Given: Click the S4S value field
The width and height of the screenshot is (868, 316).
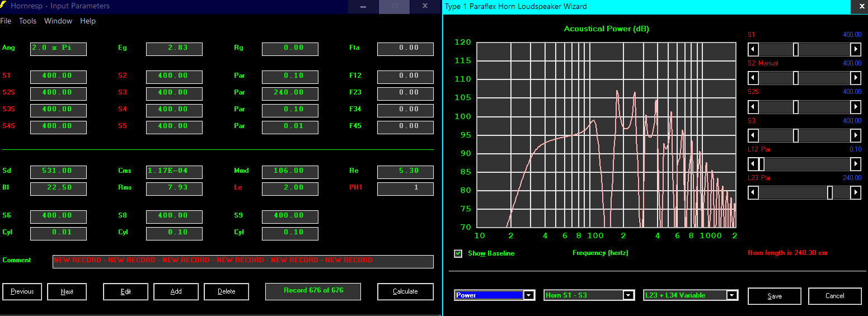Looking at the screenshot, I should 58,127.
